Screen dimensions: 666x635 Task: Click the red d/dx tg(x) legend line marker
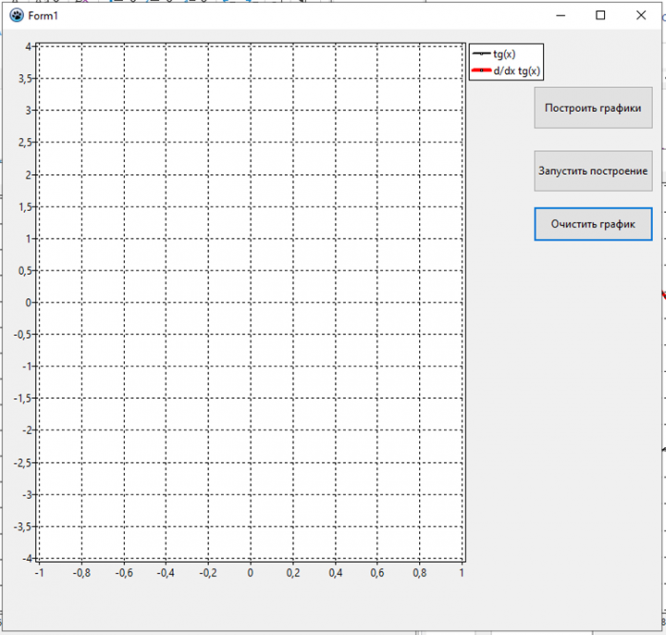[482, 70]
